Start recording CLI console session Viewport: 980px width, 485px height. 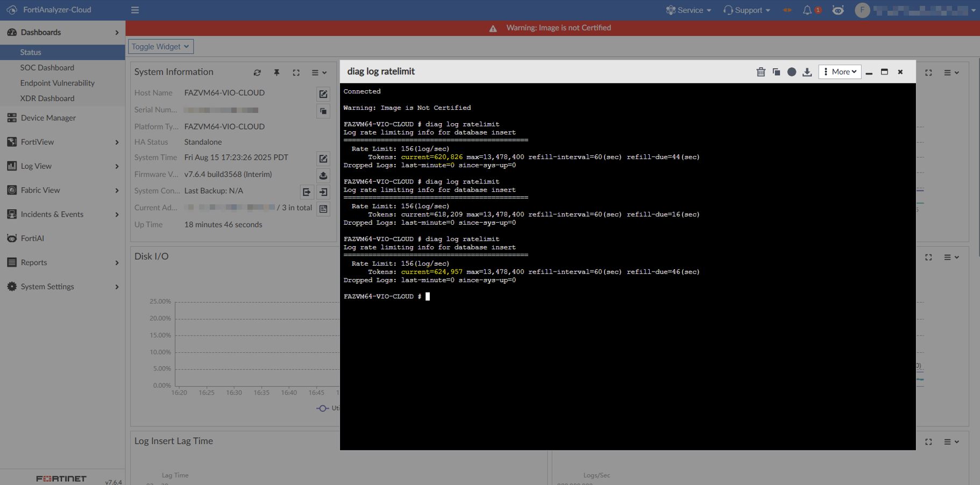(x=791, y=72)
